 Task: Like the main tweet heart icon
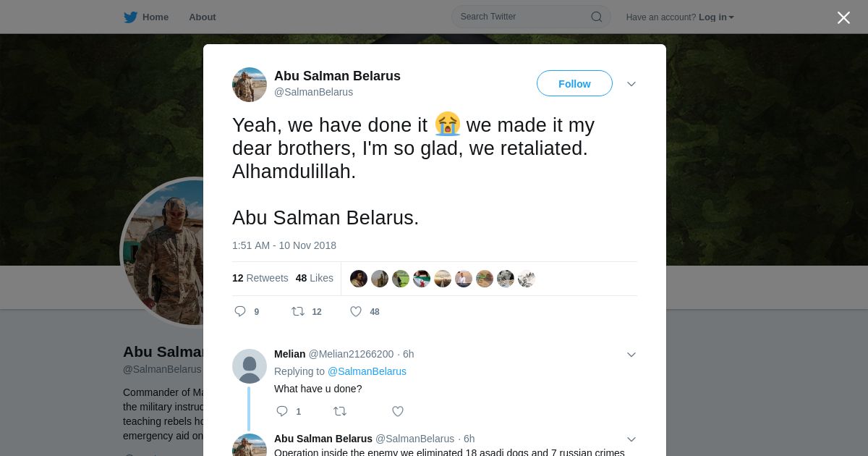(356, 311)
